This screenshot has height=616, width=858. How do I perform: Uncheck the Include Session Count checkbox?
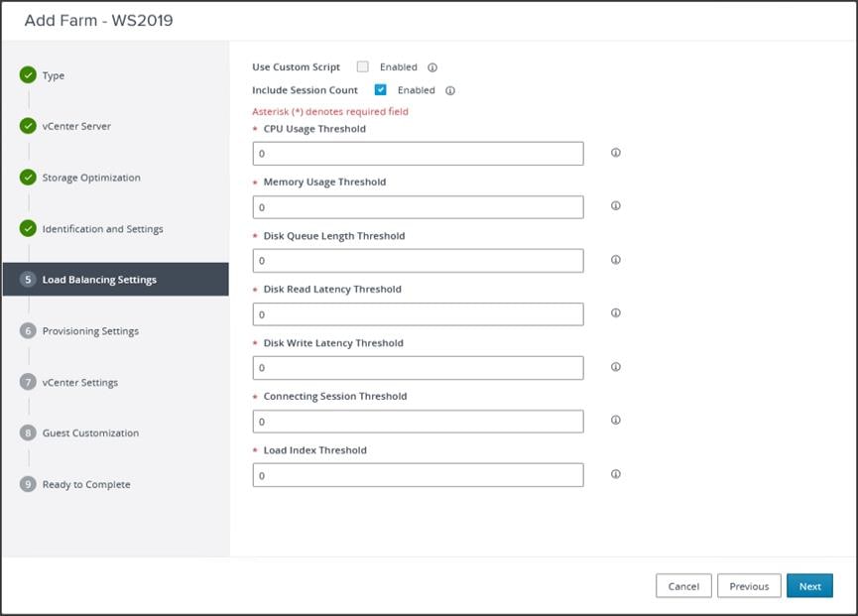(x=381, y=90)
